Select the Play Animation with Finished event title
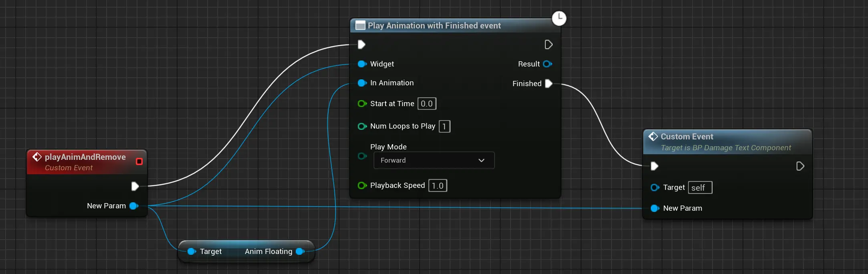Viewport: 868px width, 274px height. 434,26
